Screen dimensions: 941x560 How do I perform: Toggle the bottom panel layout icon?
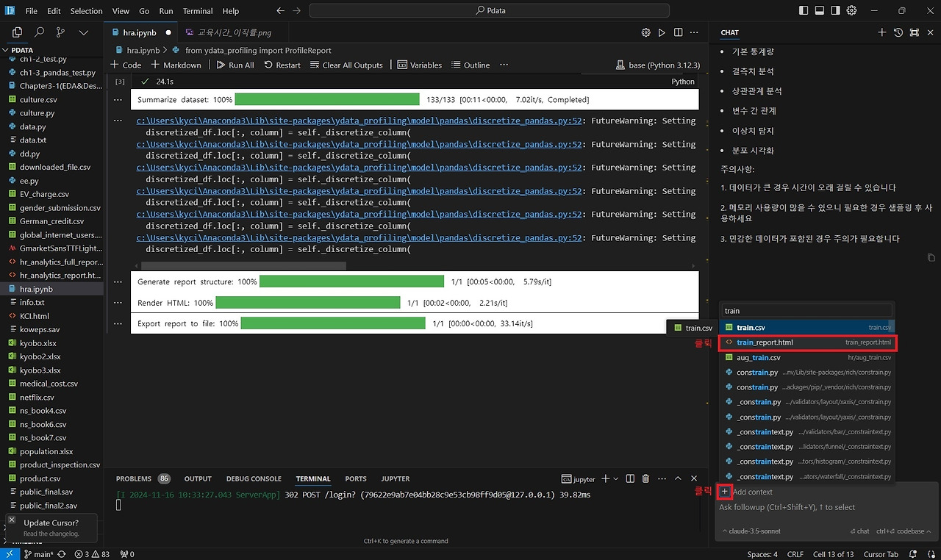(x=819, y=11)
